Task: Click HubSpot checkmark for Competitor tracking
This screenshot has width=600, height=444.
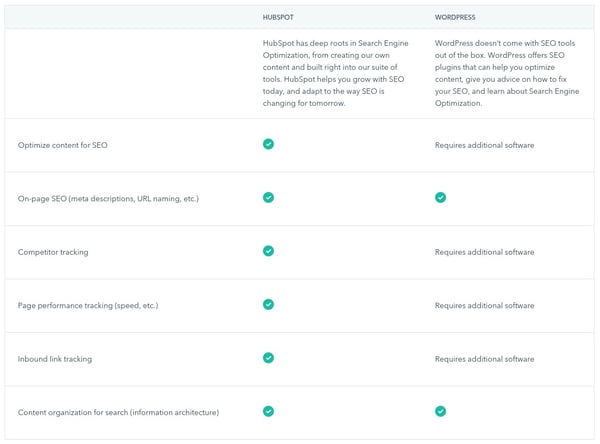Action: point(268,251)
